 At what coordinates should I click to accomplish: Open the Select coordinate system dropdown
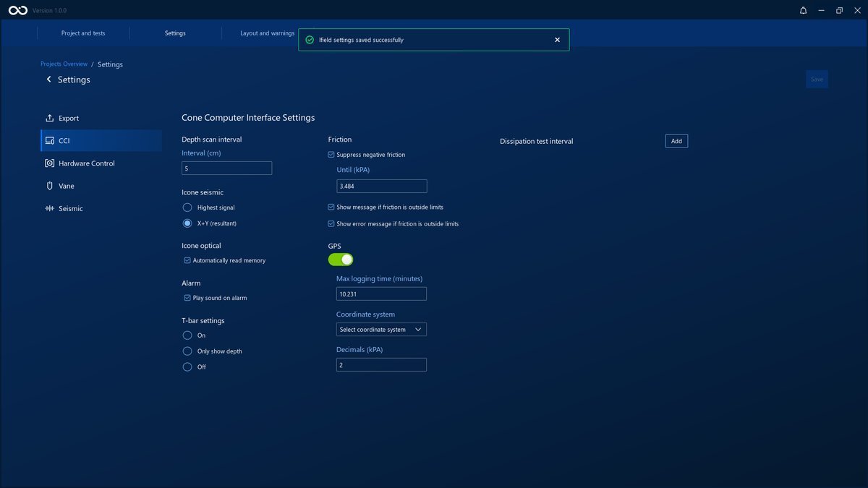coord(381,330)
